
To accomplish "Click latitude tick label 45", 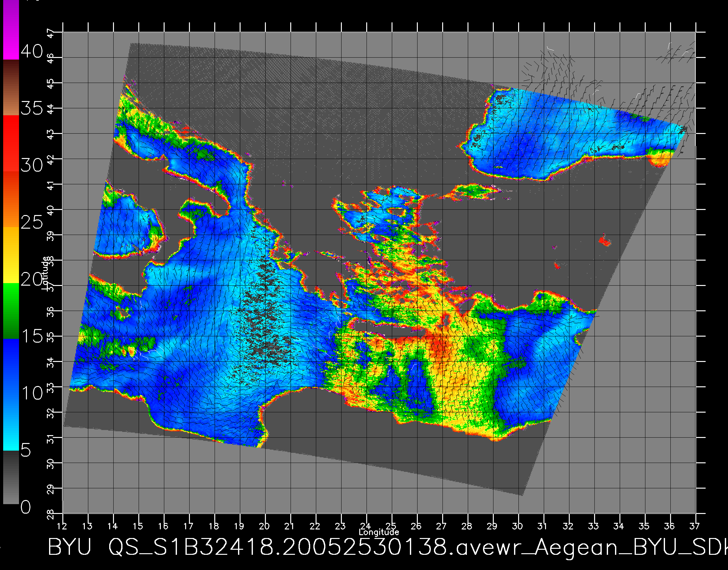I will [x=50, y=84].
